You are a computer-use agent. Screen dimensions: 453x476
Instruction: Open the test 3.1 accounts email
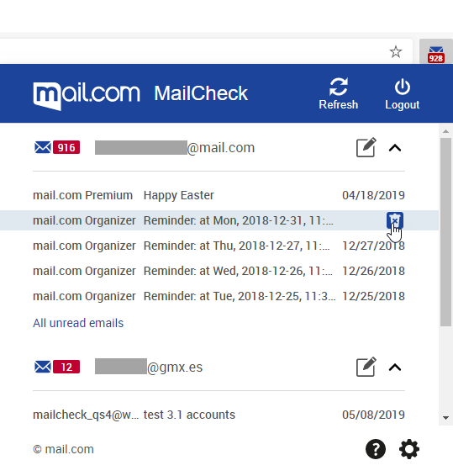click(x=219, y=415)
